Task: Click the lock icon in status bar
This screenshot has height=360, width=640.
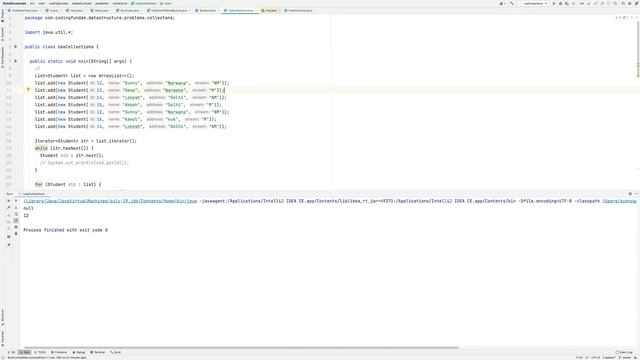Action: coord(635,358)
